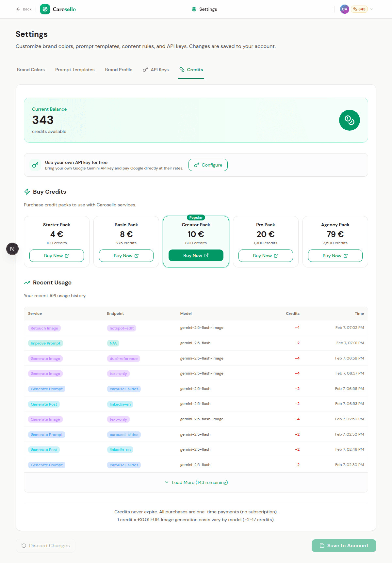Buy the Agency Pack for 79 €
This screenshot has width=392, height=563.
335,256
